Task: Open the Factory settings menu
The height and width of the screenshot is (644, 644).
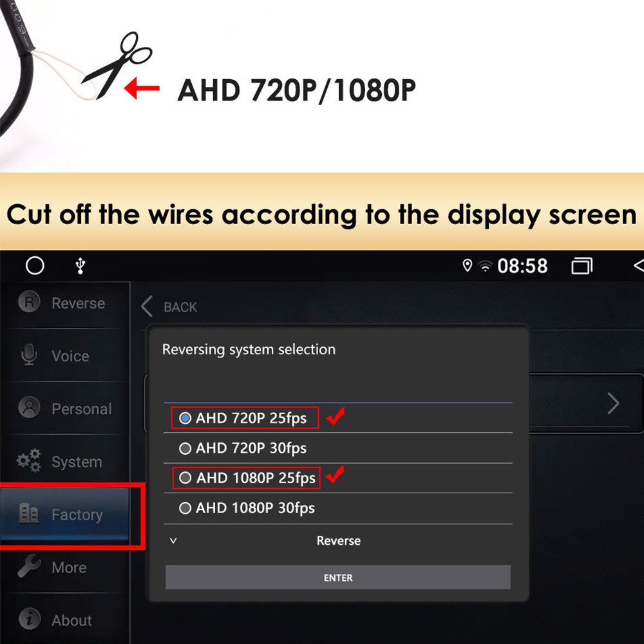Action: 65,514
